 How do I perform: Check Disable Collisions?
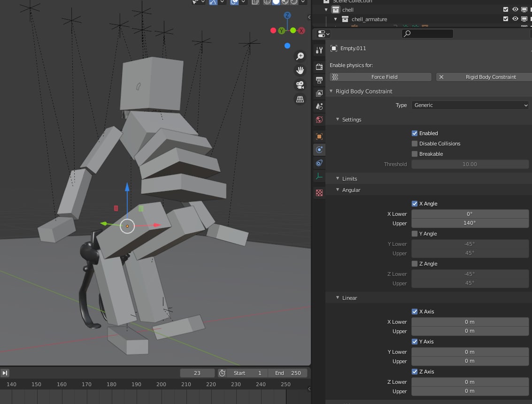tap(414, 144)
